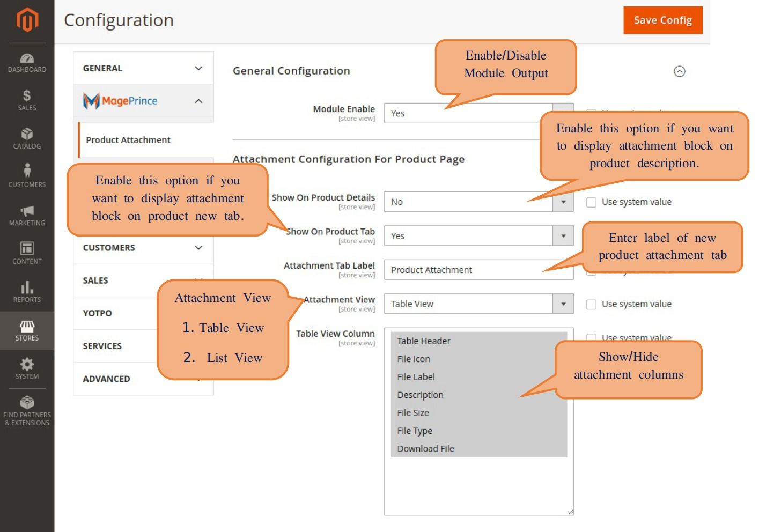The height and width of the screenshot is (532, 759).
Task: Open the Attachment View dropdown
Action: point(478,304)
